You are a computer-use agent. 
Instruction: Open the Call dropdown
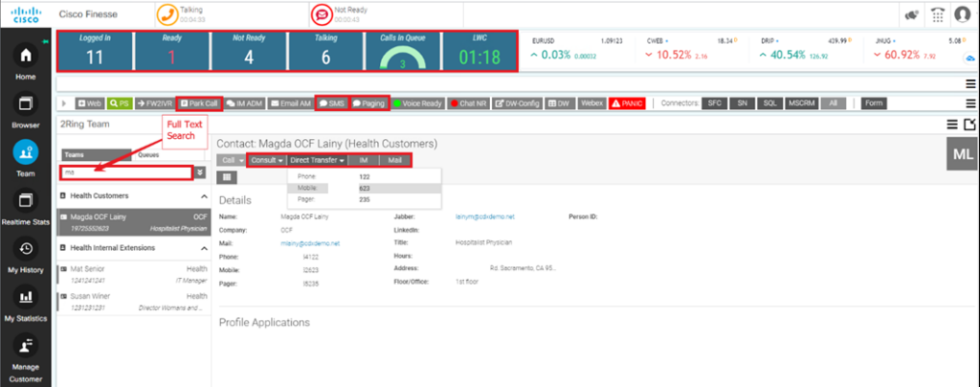pos(232,160)
